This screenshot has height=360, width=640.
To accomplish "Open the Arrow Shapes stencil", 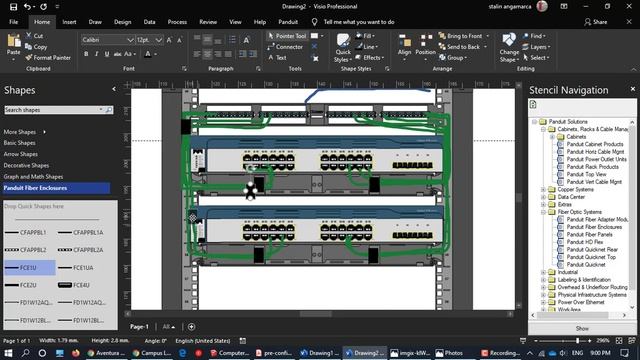I will click(x=21, y=154).
